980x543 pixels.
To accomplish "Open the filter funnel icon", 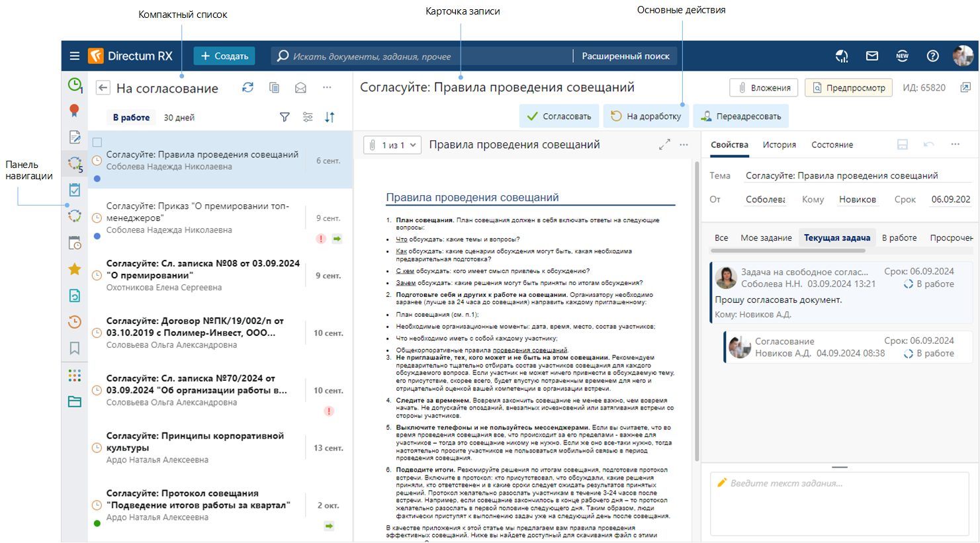I will pyautogui.click(x=285, y=117).
